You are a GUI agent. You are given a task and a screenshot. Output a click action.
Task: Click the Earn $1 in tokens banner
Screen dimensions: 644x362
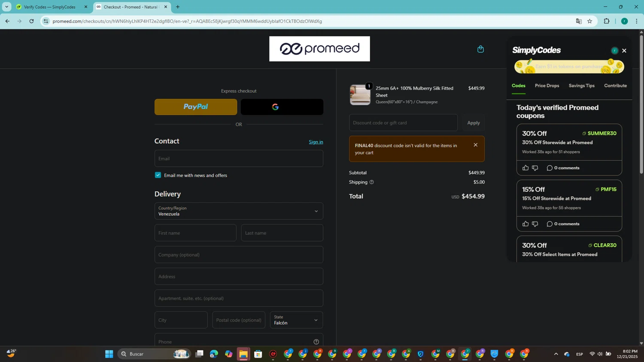(569, 66)
